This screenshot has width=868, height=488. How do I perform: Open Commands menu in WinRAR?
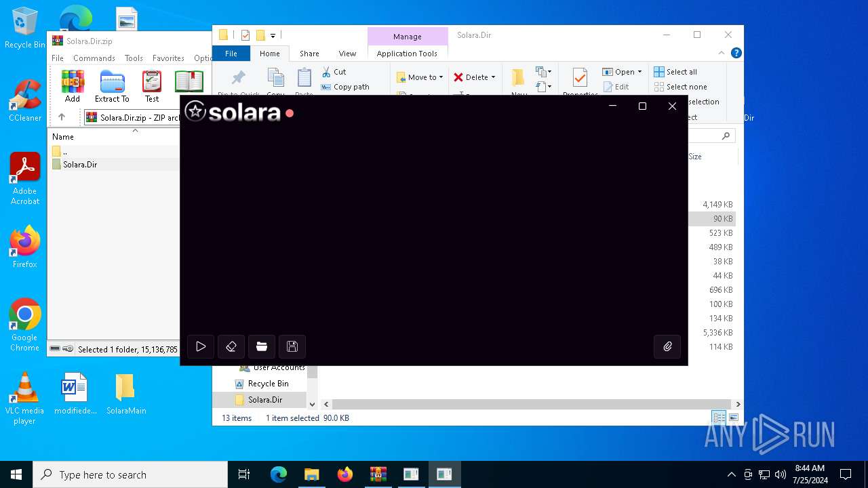(x=94, y=58)
